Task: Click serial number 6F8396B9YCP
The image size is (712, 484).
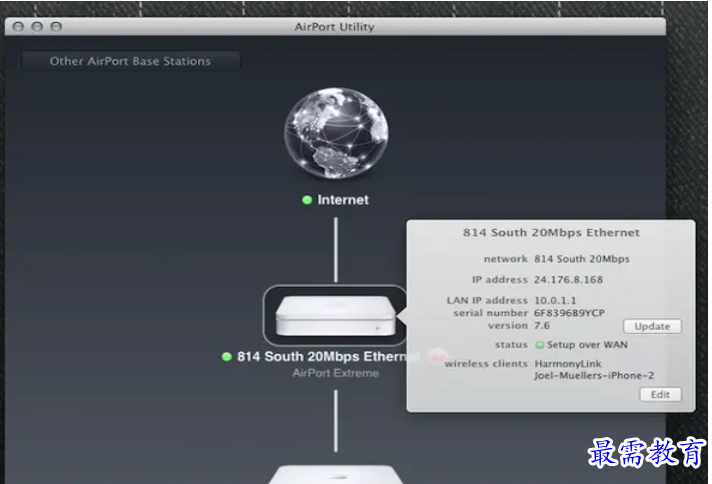Action: tap(569, 313)
